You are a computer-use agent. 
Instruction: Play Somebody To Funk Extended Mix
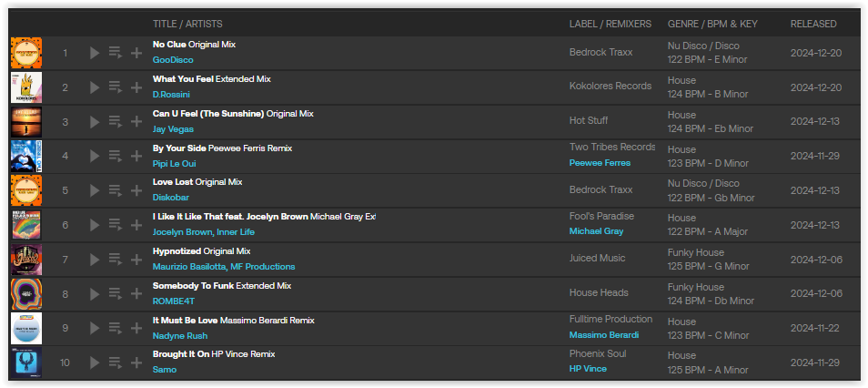(x=95, y=294)
